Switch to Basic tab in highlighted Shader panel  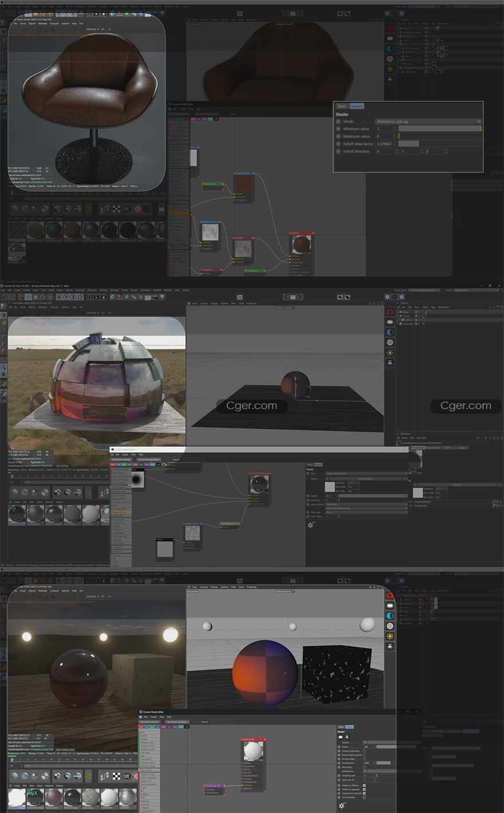click(x=341, y=106)
